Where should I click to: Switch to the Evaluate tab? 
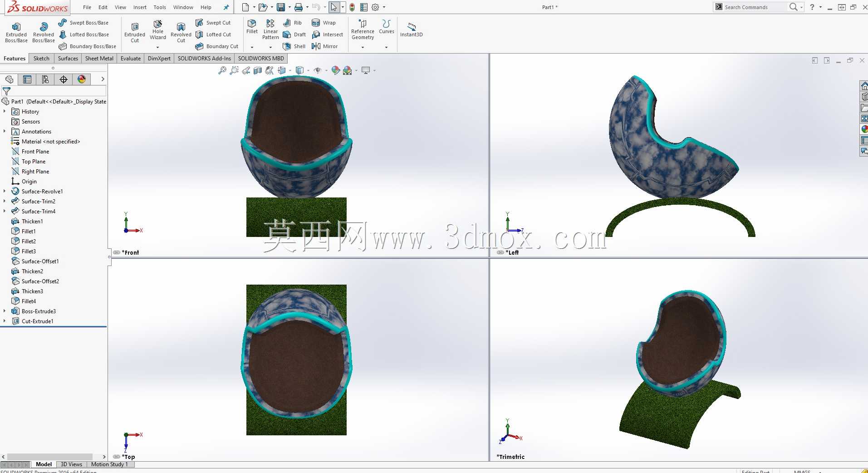pyautogui.click(x=131, y=59)
